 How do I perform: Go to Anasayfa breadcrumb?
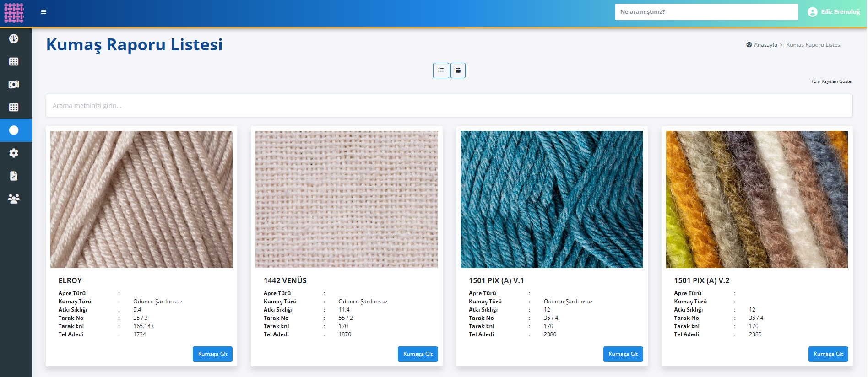click(765, 45)
